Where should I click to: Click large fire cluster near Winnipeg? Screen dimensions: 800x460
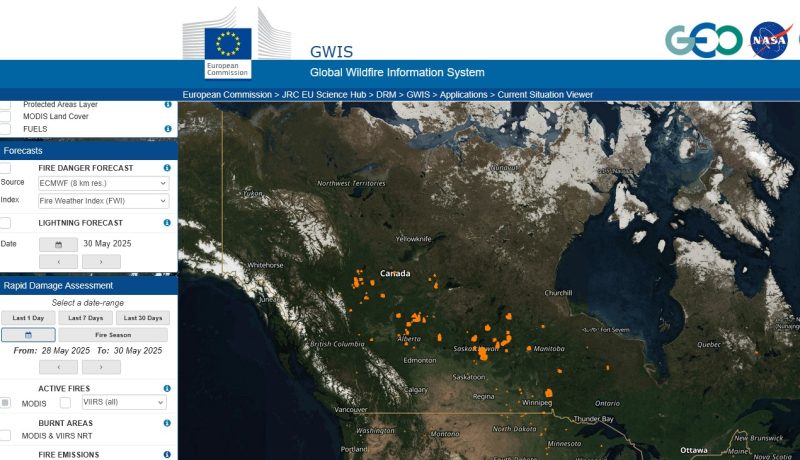(x=548, y=393)
